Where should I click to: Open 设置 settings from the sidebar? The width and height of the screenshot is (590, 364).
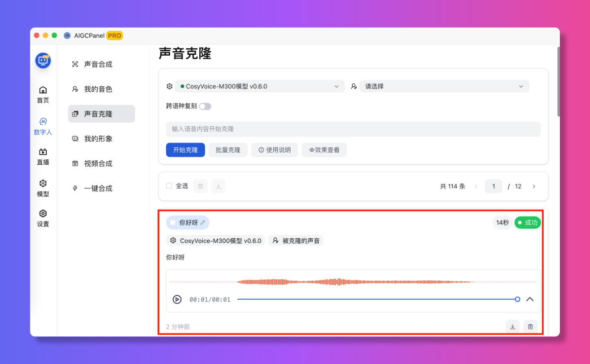coord(42,218)
